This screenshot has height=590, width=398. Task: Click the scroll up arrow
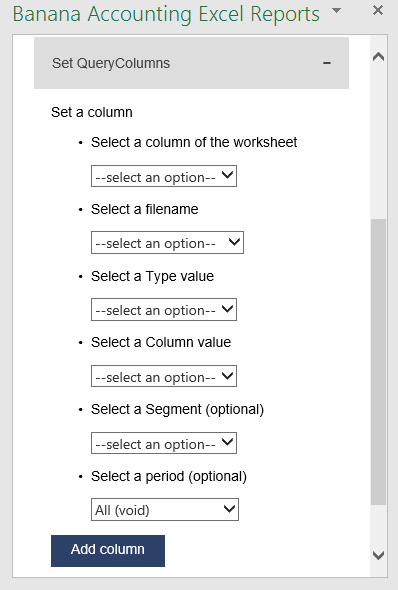coord(378,57)
